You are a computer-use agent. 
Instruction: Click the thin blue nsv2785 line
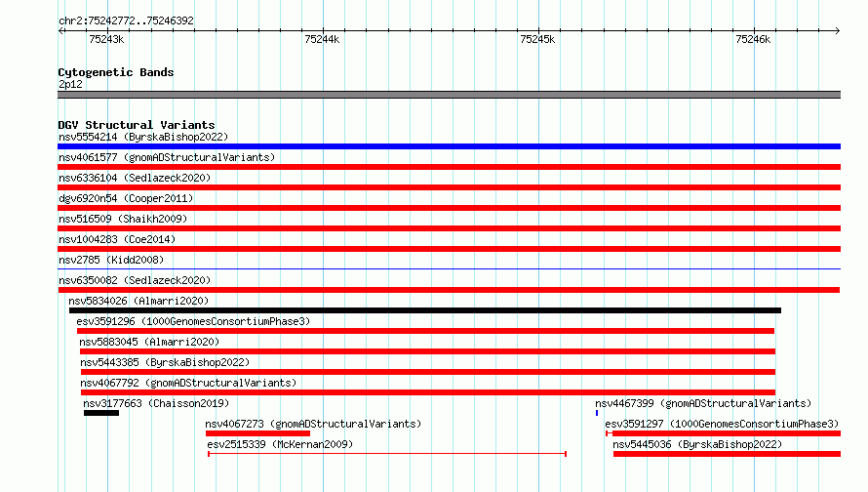click(x=449, y=269)
